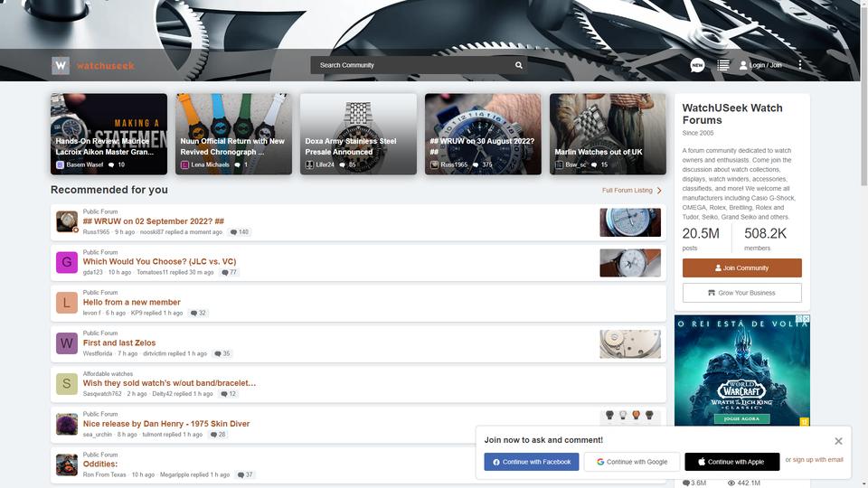Image resolution: width=868 pixels, height=488 pixels.
Task: Open Nuun Official Return chronograph card
Action: click(x=233, y=134)
